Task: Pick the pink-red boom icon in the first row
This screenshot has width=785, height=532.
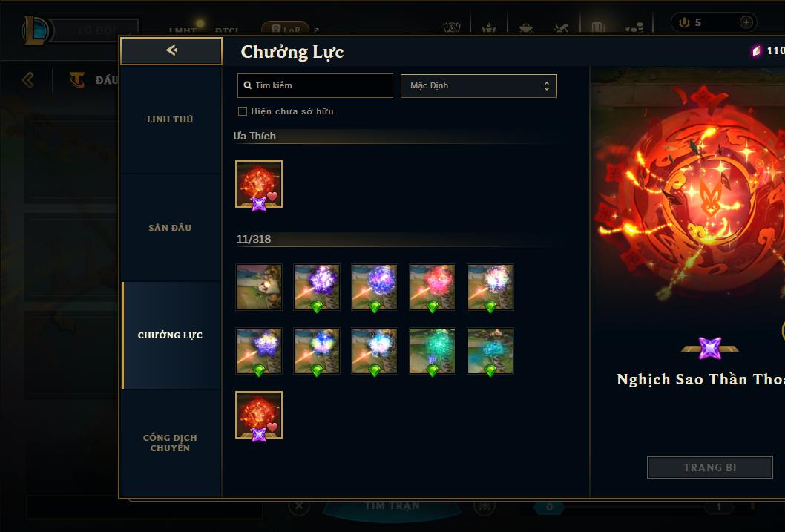Action: coord(433,287)
